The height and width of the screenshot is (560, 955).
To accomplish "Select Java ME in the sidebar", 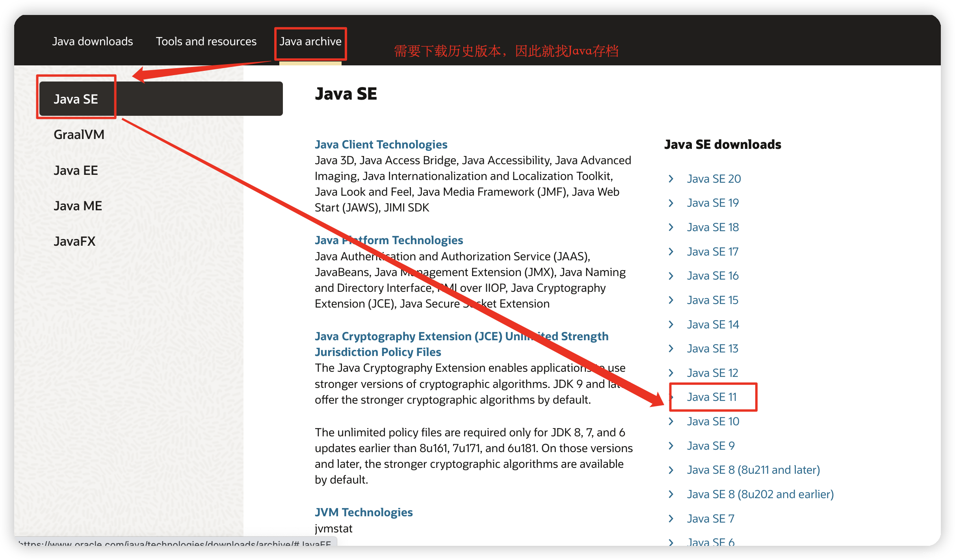I will [78, 206].
